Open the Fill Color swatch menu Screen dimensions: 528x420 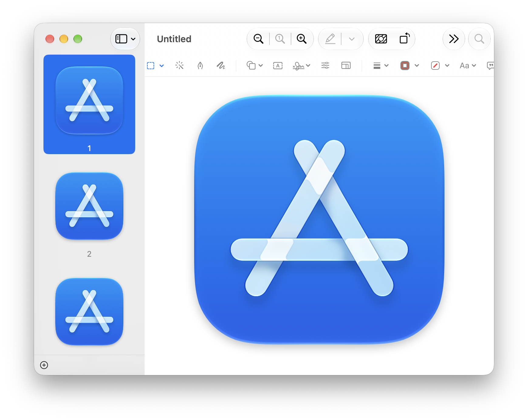(x=440, y=66)
